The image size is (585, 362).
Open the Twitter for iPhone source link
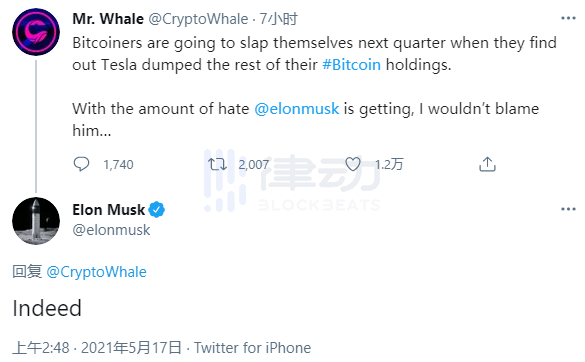point(252,348)
